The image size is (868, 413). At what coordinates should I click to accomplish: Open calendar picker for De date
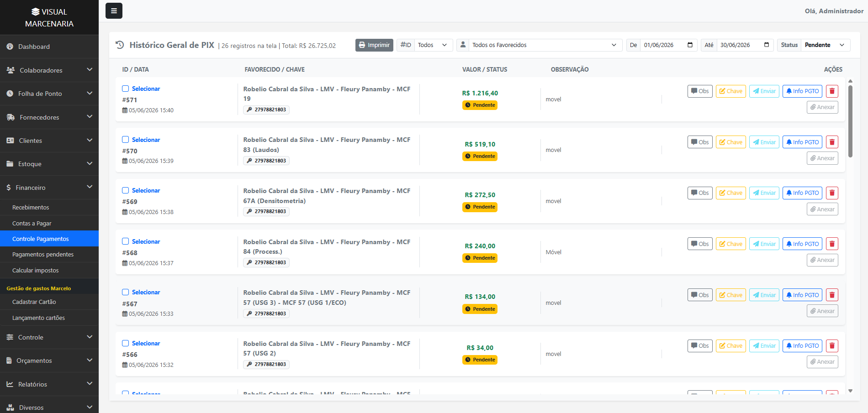(x=690, y=45)
